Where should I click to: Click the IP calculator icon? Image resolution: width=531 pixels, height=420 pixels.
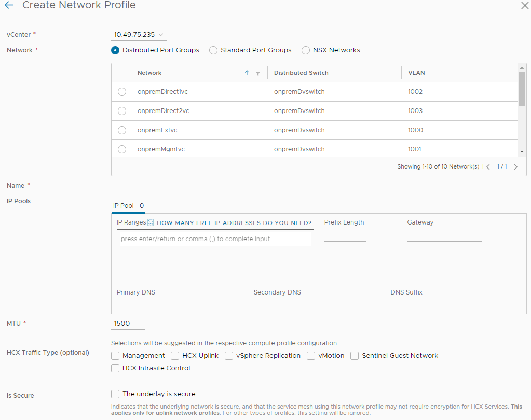(x=151, y=222)
